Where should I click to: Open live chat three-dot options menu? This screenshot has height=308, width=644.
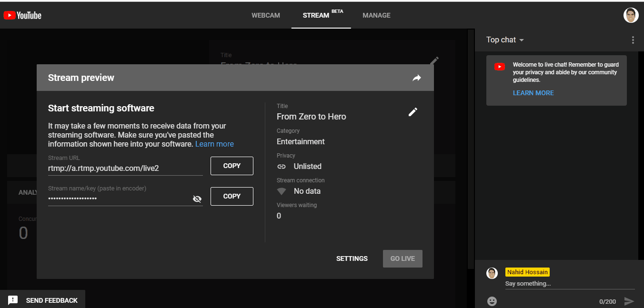633,40
